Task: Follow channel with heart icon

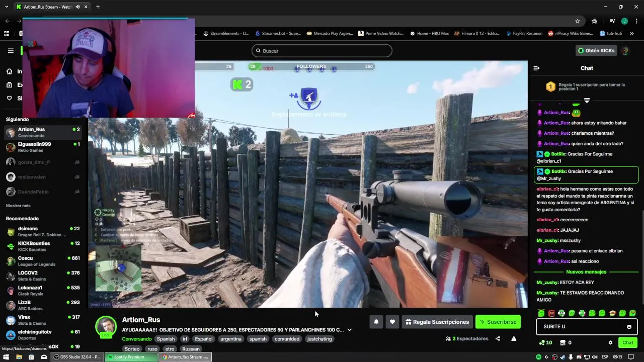Action: coord(392,322)
